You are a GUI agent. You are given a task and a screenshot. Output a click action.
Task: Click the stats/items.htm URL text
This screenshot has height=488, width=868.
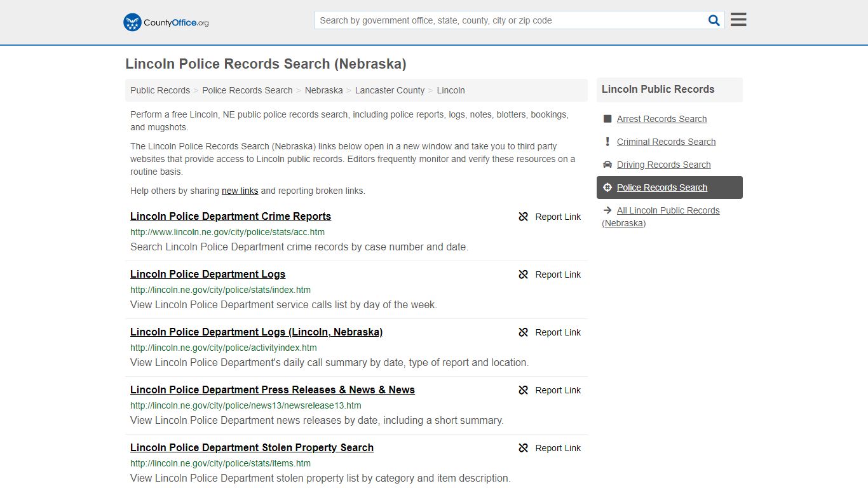click(220, 463)
